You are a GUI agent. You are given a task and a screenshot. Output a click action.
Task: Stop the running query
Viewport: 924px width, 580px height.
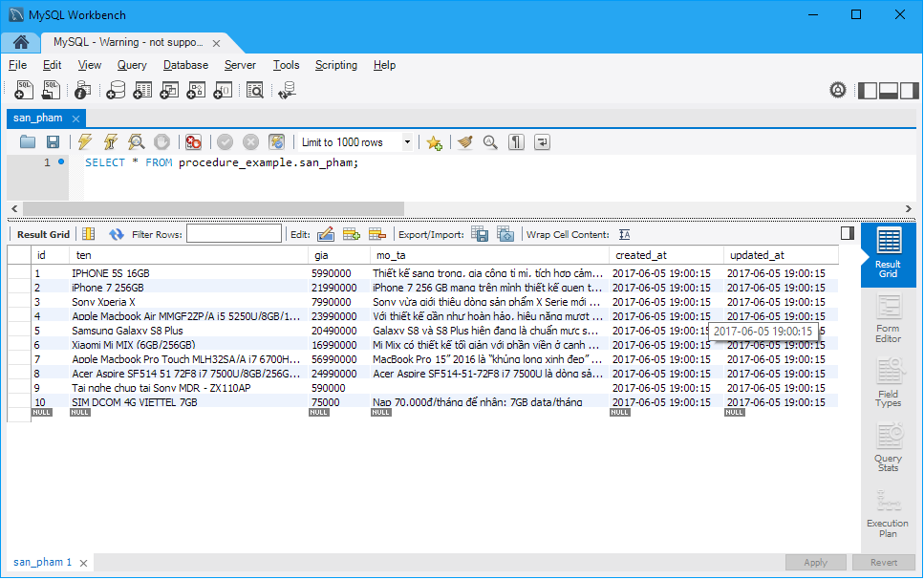161,142
